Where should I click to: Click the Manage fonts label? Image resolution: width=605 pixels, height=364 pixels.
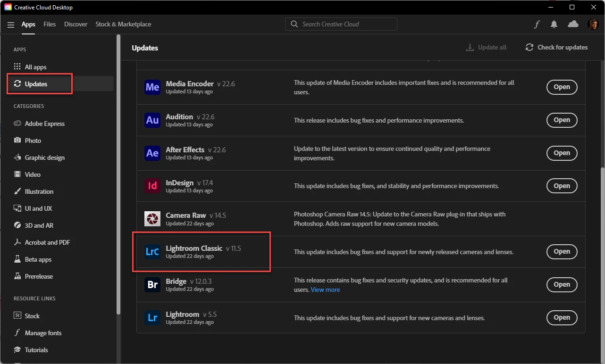(x=43, y=333)
